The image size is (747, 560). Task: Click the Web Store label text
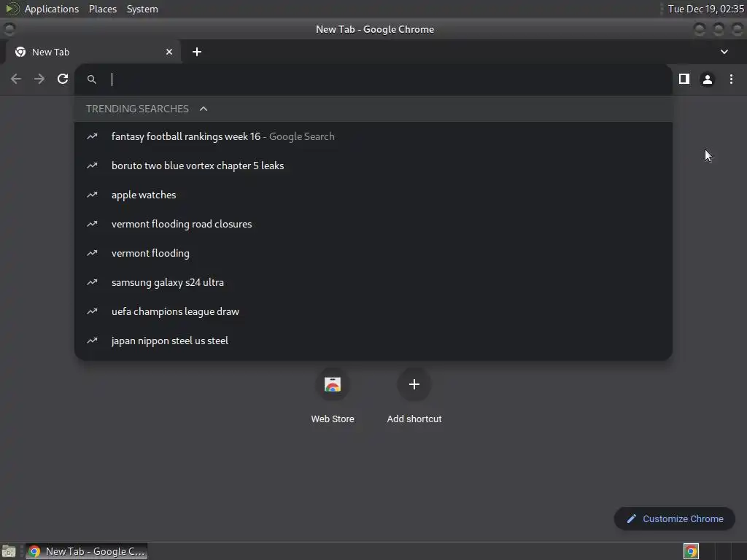pos(333,419)
